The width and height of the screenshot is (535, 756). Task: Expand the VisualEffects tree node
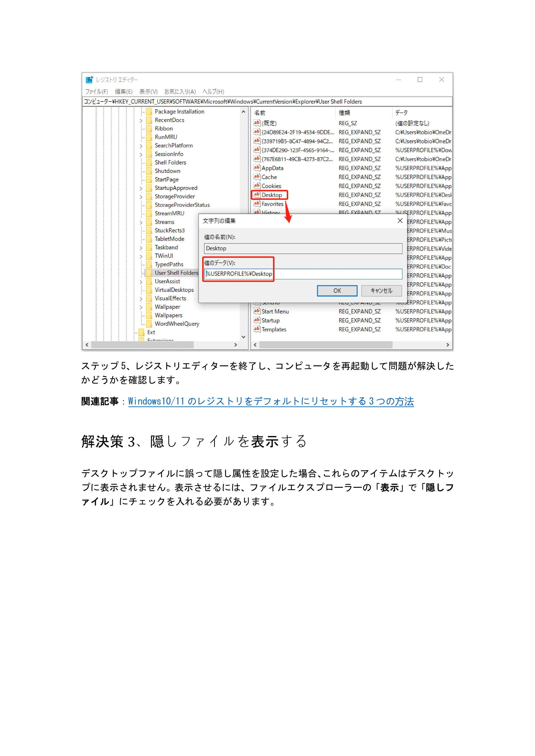[141, 299]
